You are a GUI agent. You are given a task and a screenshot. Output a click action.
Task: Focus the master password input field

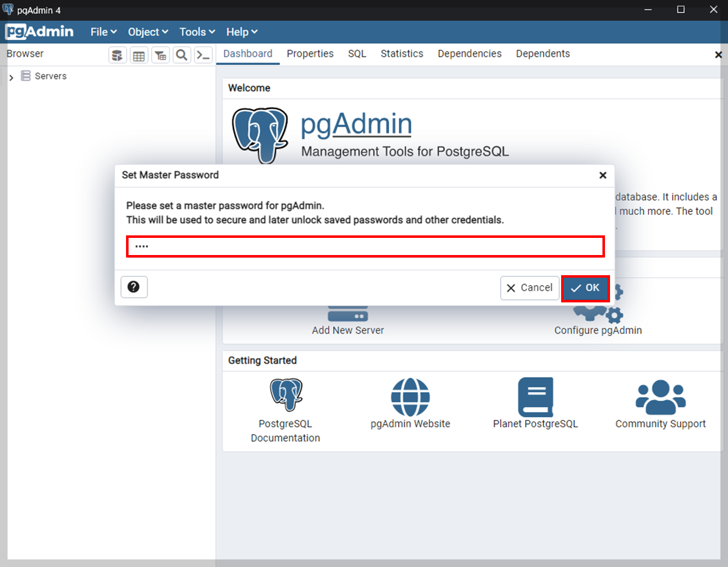pos(365,246)
